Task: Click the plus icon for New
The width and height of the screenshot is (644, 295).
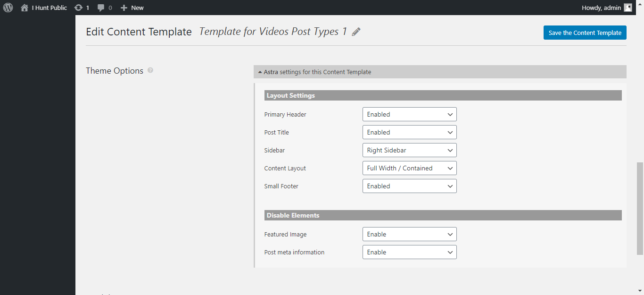Action: tap(124, 8)
